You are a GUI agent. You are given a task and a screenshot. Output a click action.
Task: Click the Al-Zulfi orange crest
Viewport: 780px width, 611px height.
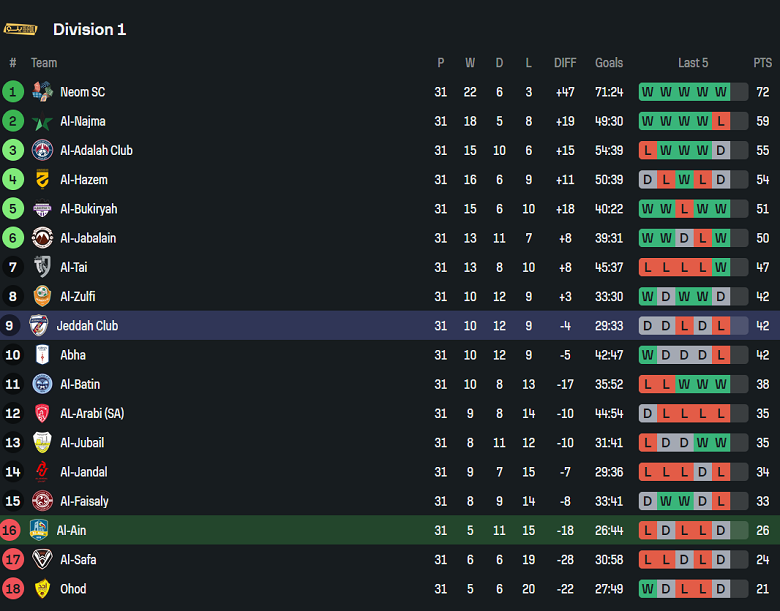pos(42,297)
